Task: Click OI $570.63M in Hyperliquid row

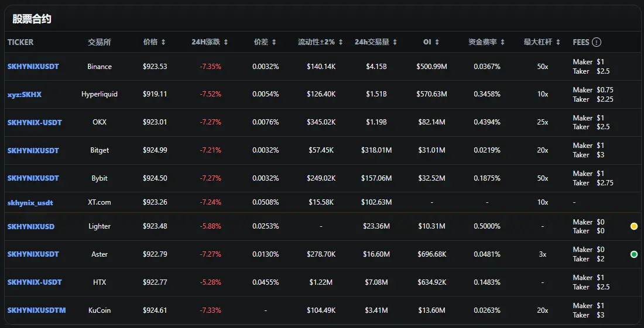Action: pos(431,94)
